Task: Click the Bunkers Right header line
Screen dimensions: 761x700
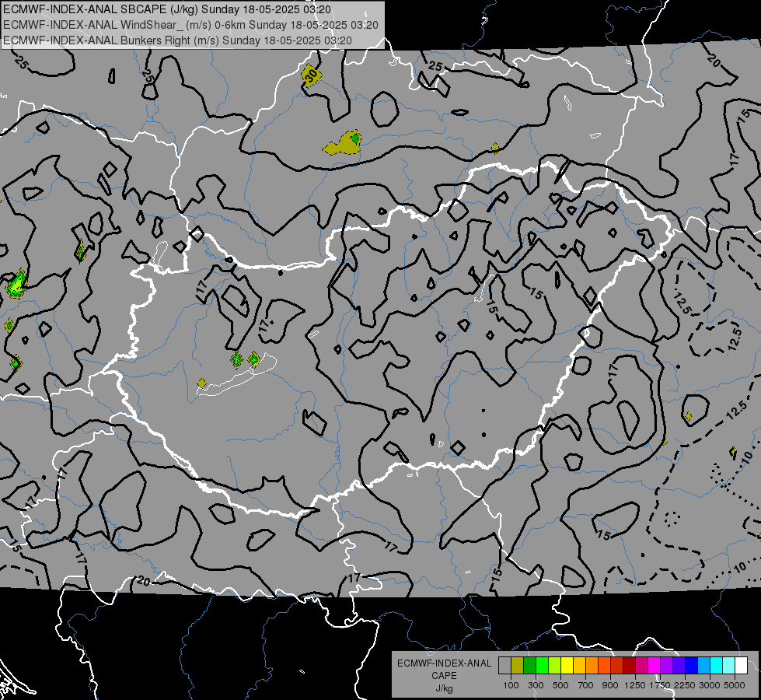Action: click(177, 40)
